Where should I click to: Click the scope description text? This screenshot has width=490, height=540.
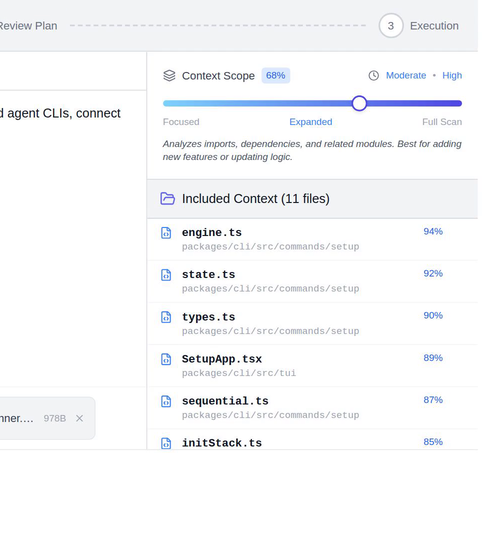312,150
